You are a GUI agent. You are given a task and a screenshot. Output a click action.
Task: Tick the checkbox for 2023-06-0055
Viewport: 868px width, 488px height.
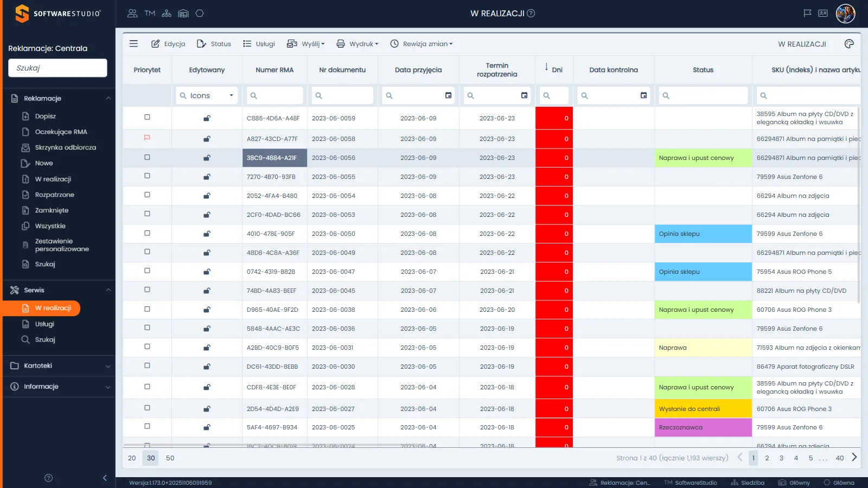coord(147,176)
